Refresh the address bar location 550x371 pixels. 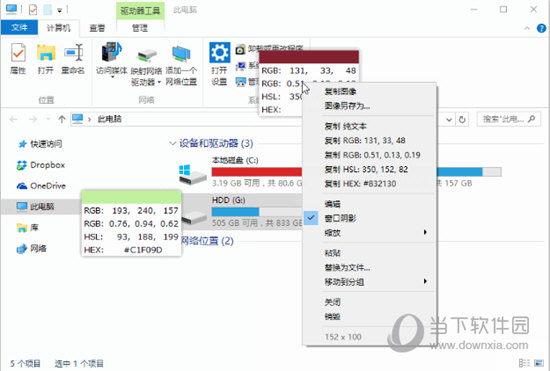point(462,120)
